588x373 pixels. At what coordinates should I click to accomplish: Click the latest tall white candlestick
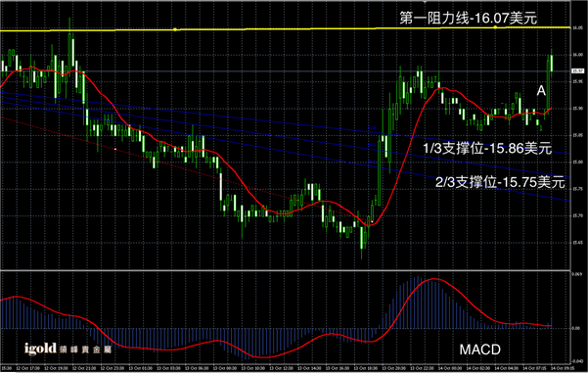(x=551, y=62)
